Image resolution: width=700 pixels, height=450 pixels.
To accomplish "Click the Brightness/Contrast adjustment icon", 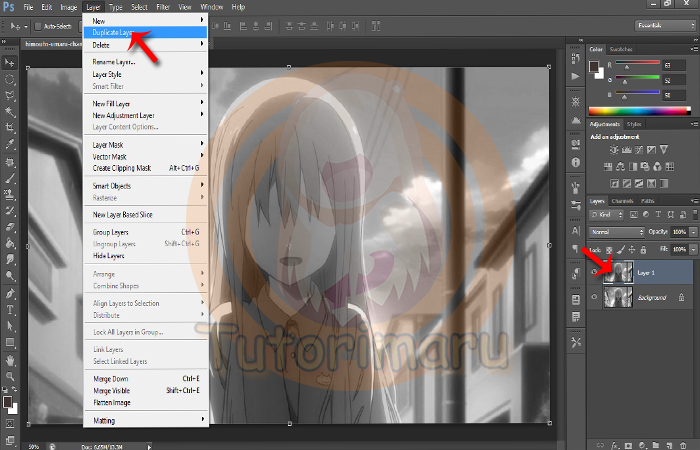I will click(614, 150).
